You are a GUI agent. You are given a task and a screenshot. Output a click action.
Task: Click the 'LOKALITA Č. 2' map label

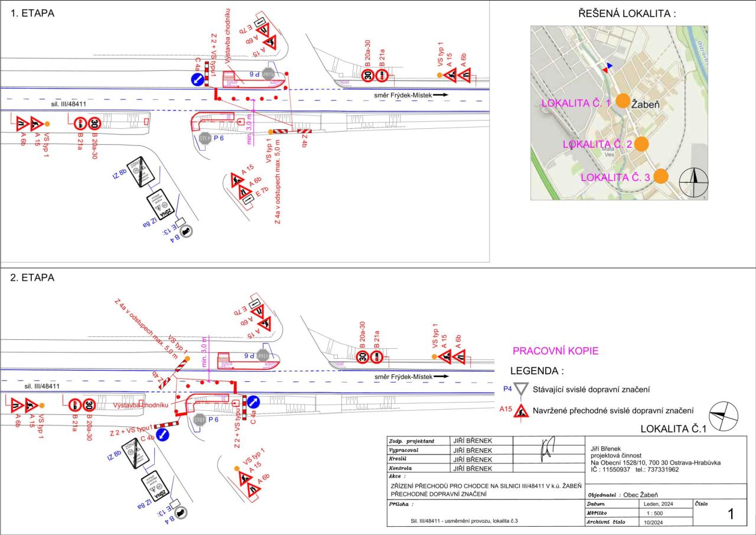(598, 144)
